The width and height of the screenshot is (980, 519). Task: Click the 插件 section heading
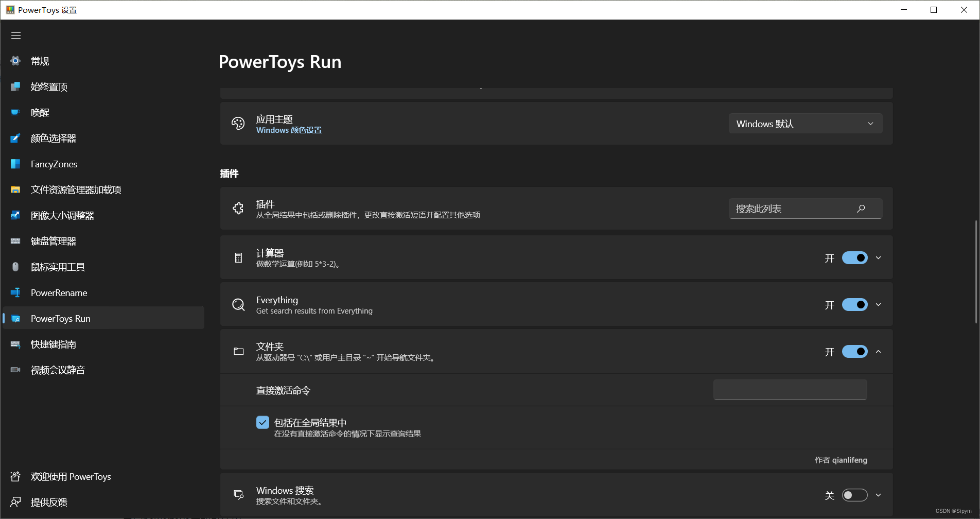coord(229,174)
